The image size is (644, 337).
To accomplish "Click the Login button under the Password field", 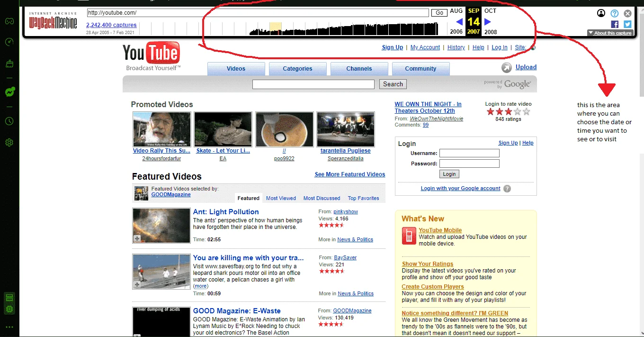I will (449, 174).
